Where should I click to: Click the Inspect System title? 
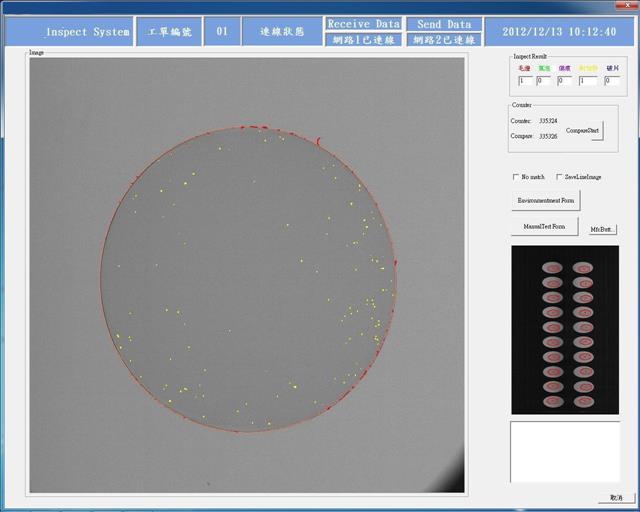(x=69, y=31)
